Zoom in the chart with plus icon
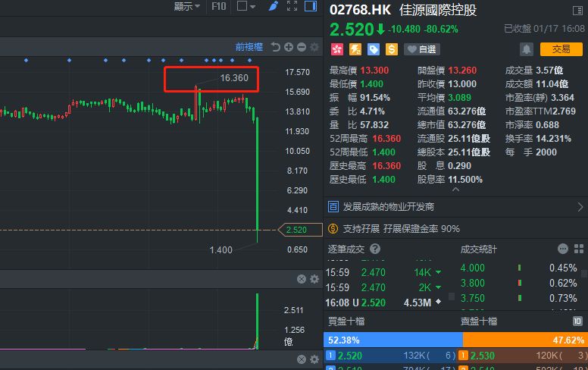 (289, 47)
